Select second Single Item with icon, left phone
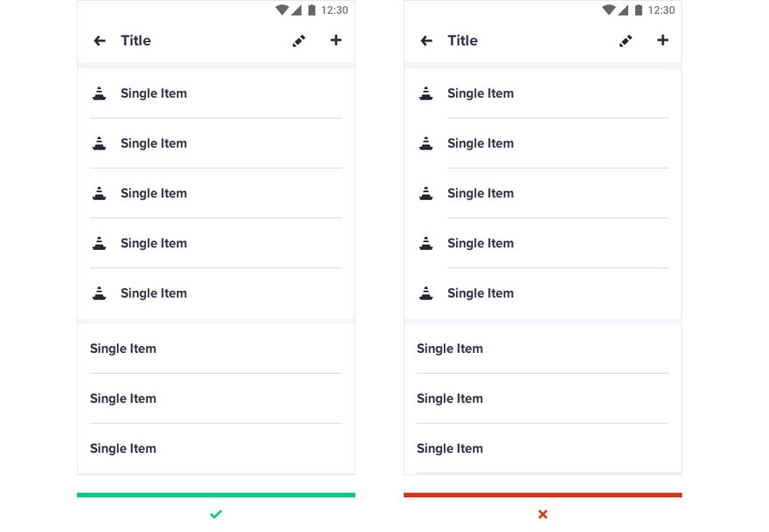The width and height of the screenshot is (769, 532). click(216, 143)
